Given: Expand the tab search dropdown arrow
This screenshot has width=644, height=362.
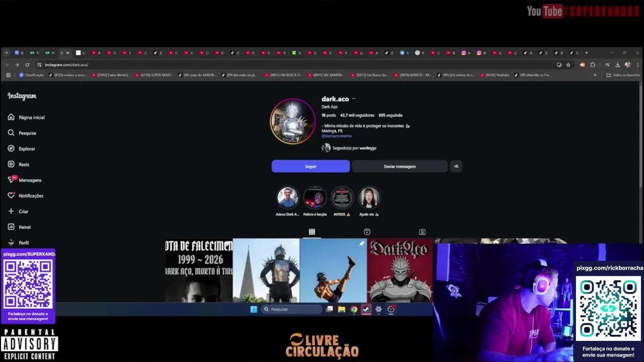Looking at the screenshot, I should 7,53.
